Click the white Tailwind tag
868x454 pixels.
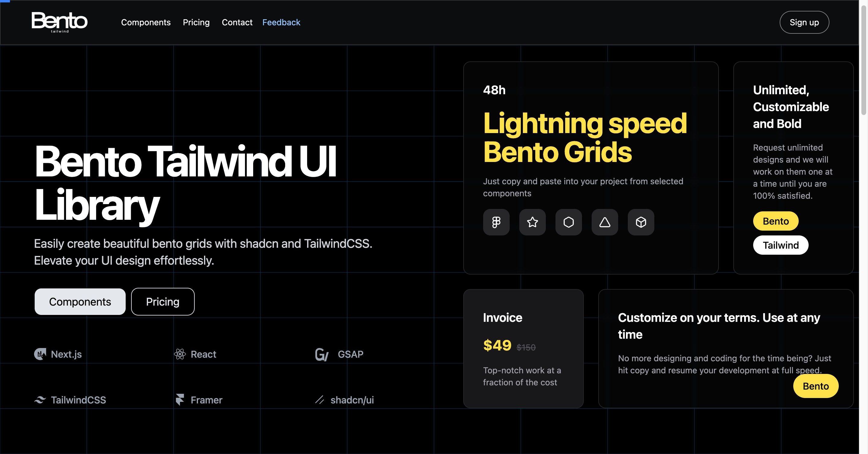781,245
